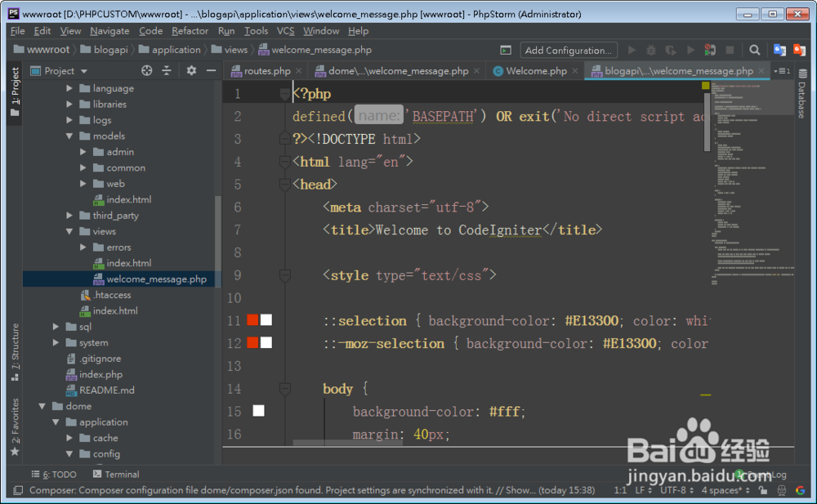Screen dimensions: 817x504
Task: Expand the language folder
Action: click(x=69, y=88)
